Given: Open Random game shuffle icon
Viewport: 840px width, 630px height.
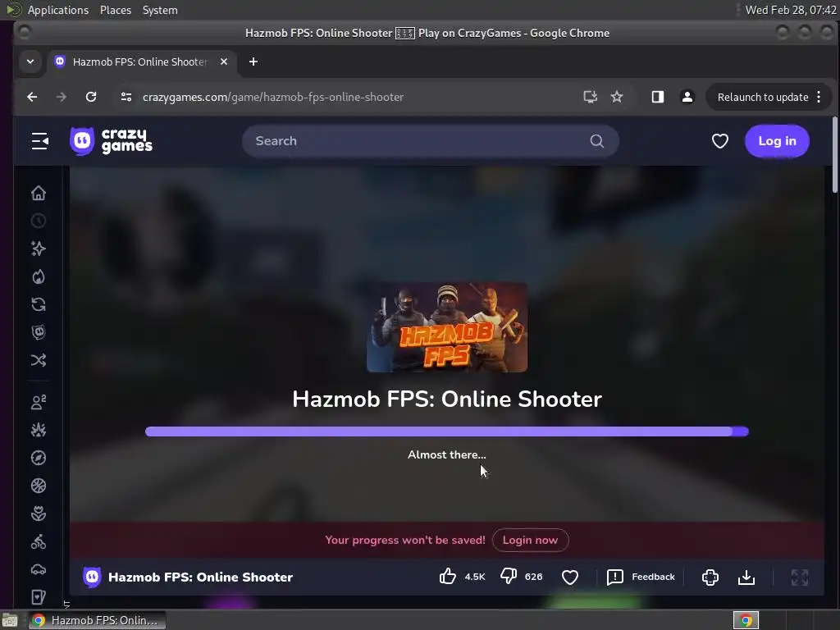Looking at the screenshot, I should pos(39,360).
